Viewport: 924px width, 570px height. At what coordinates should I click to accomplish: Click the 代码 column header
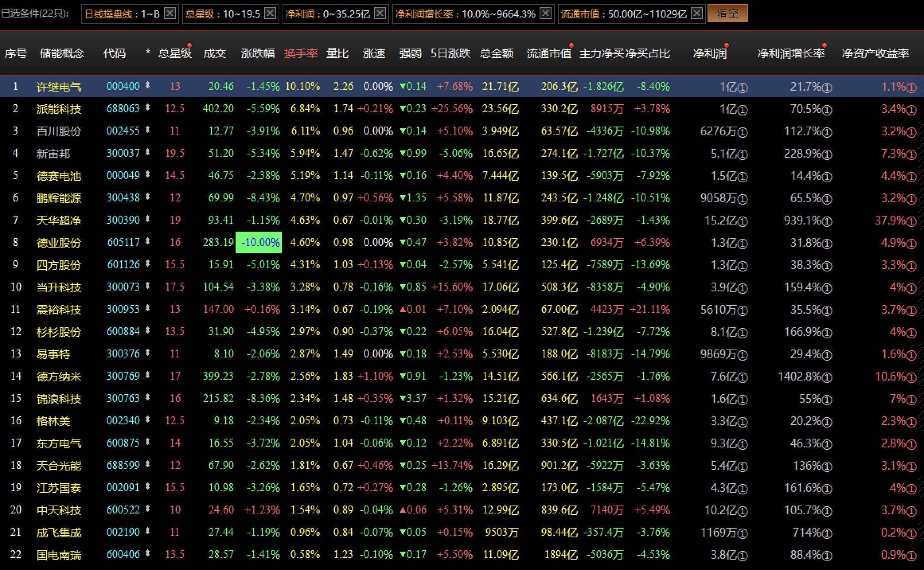(115, 53)
